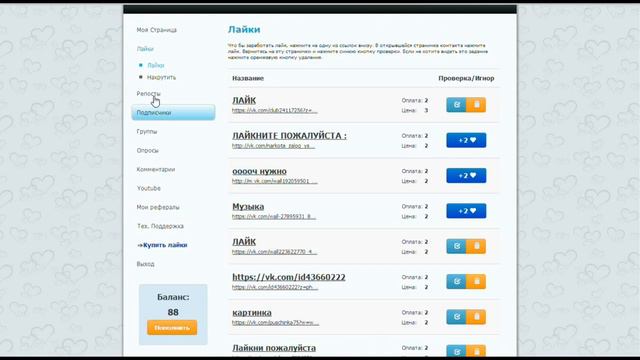The height and width of the screenshot is (360, 640).
Task: Click the URL under ЛАЙКНИТЕ ПОЖАЛУЙСТА
Action: (273, 146)
